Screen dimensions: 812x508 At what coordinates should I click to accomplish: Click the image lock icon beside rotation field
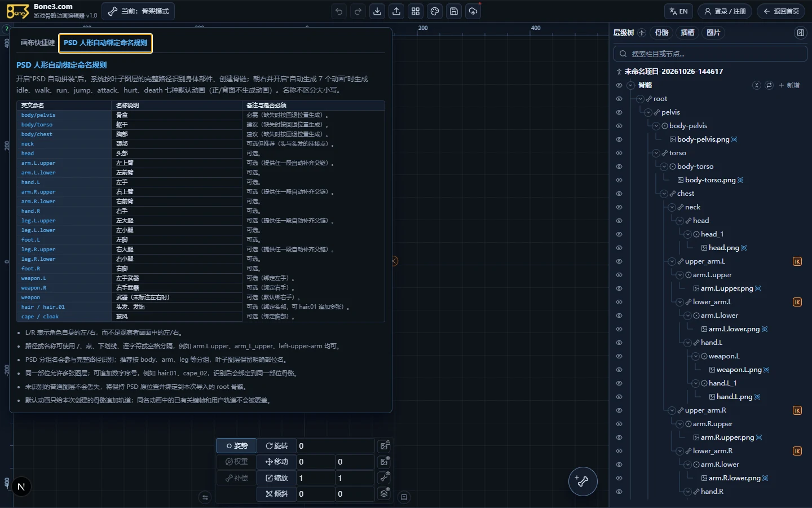pyautogui.click(x=385, y=446)
